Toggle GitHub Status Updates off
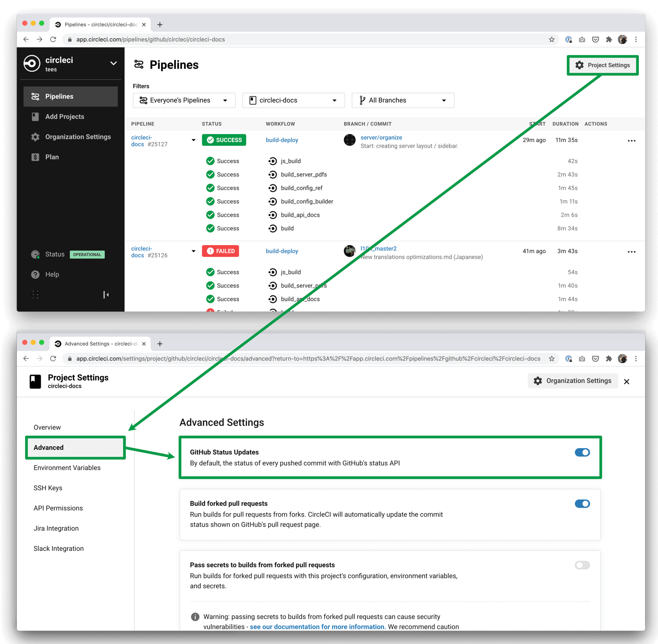Image resolution: width=658 pixels, height=644 pixels. (582, 453)
